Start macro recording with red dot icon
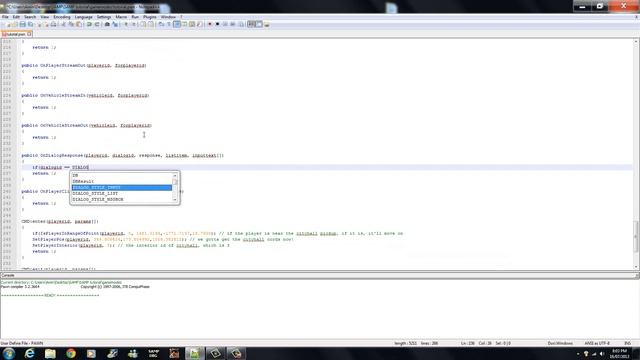 coord(210,24)
